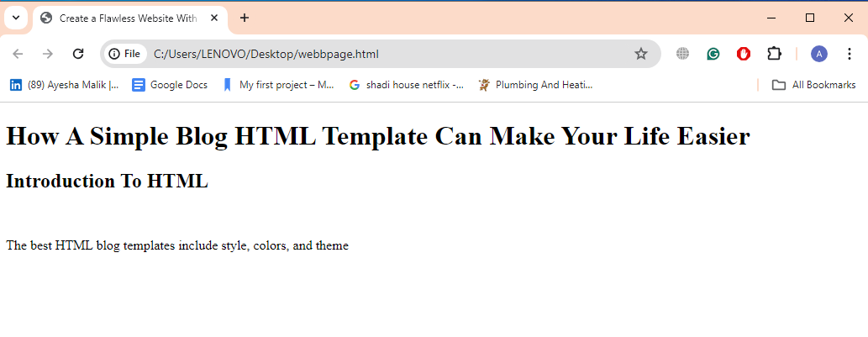Open the red ad blocker extension
The image size is (868, 337).
coord(744,54)
